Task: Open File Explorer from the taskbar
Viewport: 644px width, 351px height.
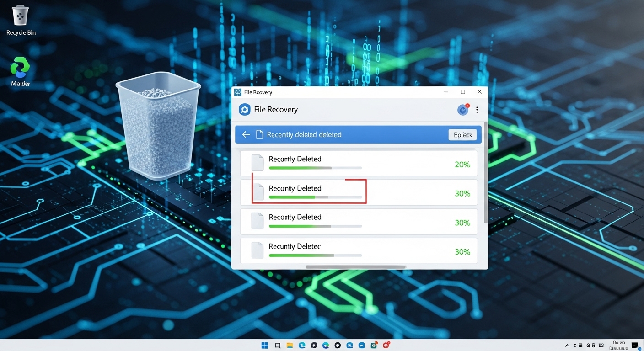Action: (x=290, y=346)
